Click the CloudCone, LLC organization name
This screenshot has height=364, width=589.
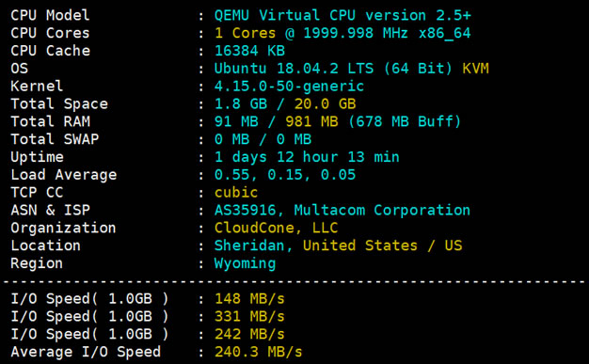point(276,228)
